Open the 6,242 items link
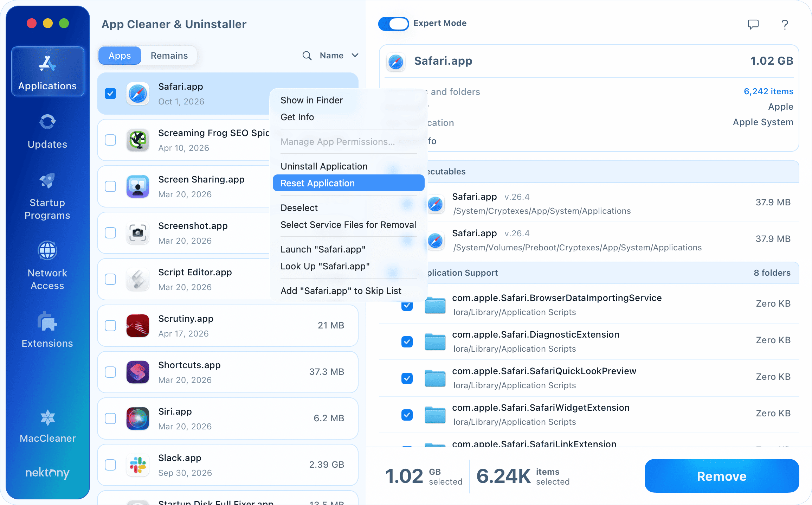Screen dimensions: 812x505 pyautogui.click(x=768, y=91)
